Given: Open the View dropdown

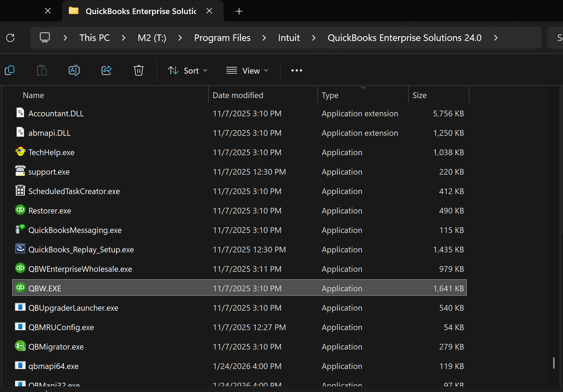Looking at the screenshot, I should click(247, 71).
